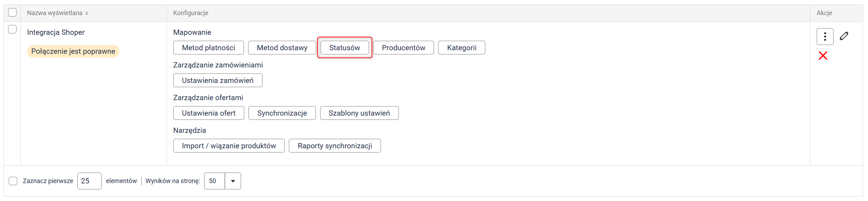Open Szablony ustawień
868x201 pixels.
(359, 113)
